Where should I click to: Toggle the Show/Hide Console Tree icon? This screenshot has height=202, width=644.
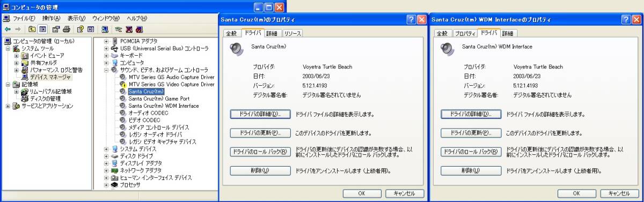tap(42, 29)
